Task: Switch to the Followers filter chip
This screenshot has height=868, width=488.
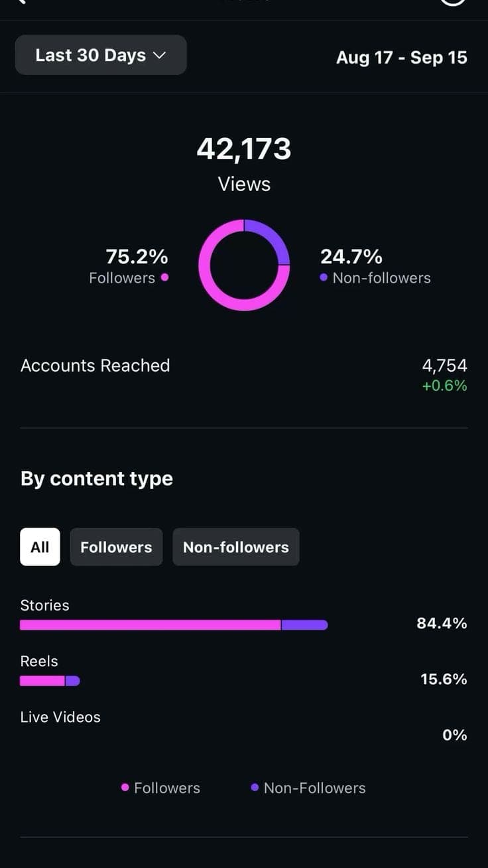Action: click(x=116, y=547)
